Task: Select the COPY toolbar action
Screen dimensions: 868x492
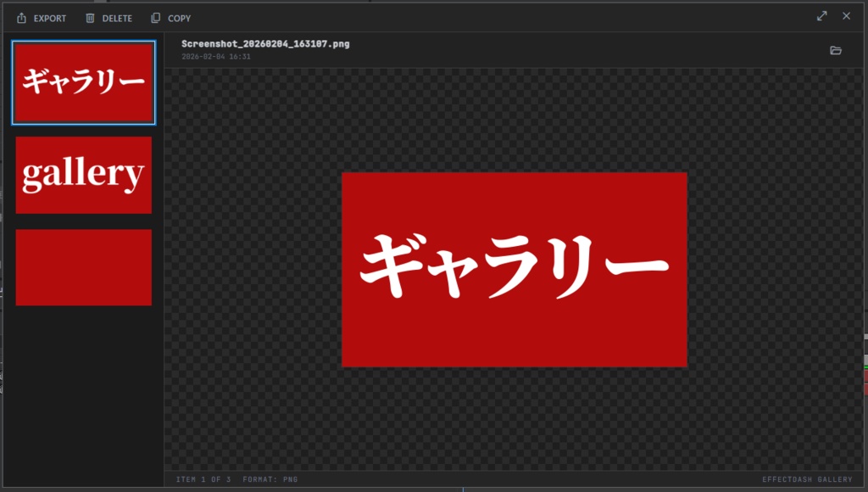Action: pyautogui.click(x=178, y=18)
